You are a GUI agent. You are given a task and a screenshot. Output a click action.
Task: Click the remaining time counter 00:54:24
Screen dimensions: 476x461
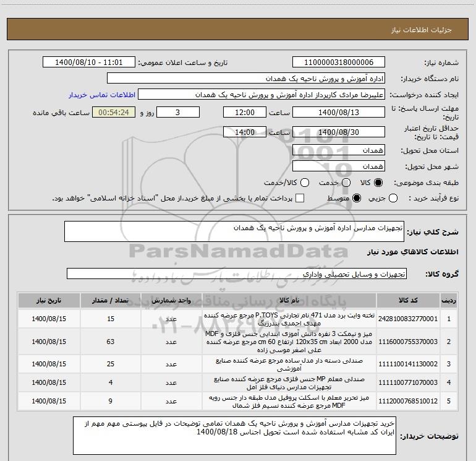tap(114, 112)
